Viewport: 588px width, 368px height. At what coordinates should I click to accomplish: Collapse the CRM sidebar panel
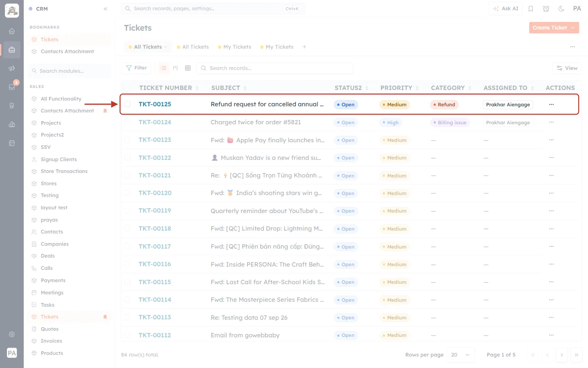[105, 9]
